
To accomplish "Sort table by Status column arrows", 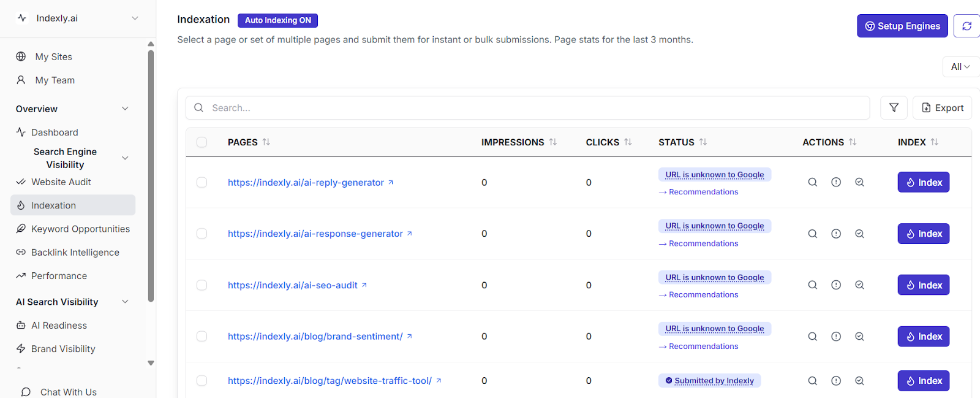I will [x=703, y=142].
